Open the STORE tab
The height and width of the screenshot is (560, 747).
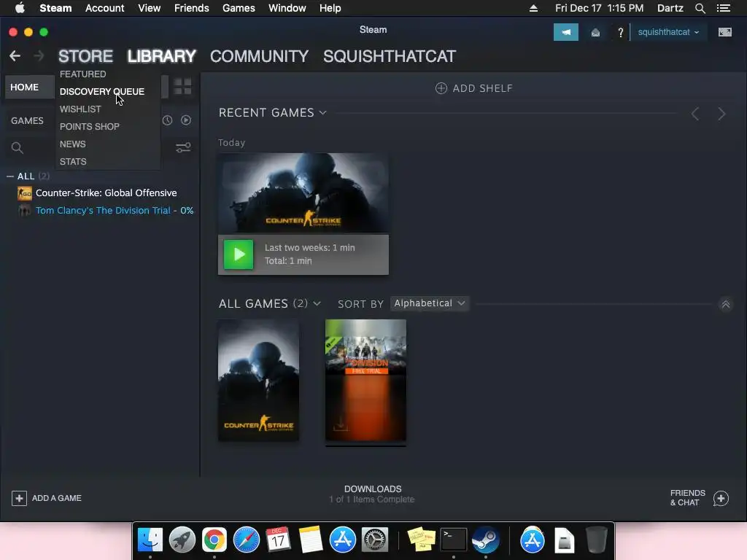(86, 56)
